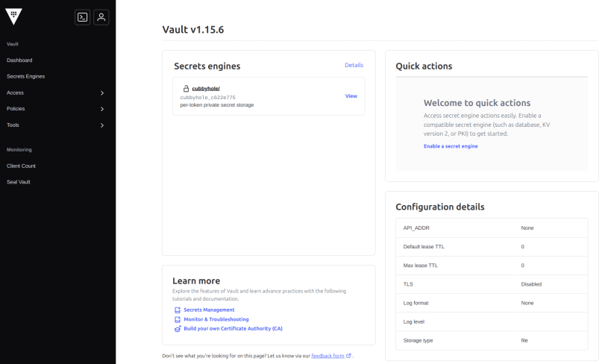The width and height of the screenshot is (611, 364).
Task: Click the cubbyhole_c622e775 accessor text
Action: (x=207, y=98)
